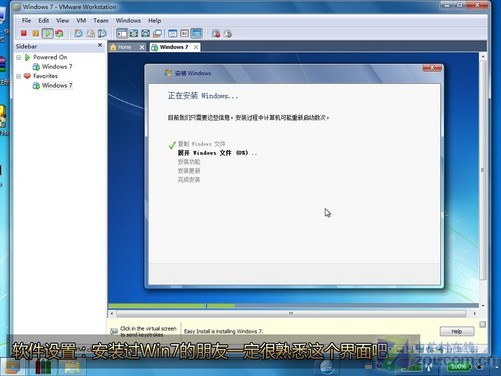Switch to the Home tab
501x376 pixels.
click(124, 47)
